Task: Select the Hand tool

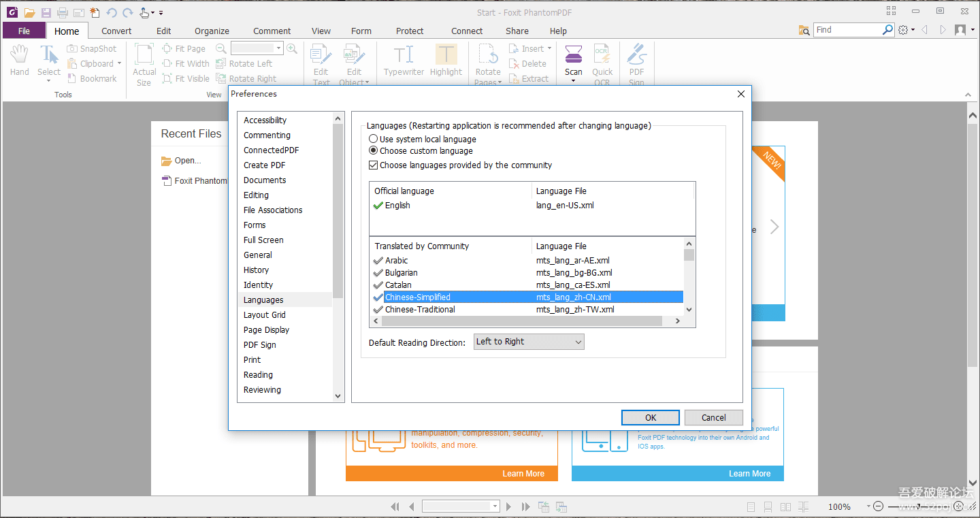Action: point(19,61)
